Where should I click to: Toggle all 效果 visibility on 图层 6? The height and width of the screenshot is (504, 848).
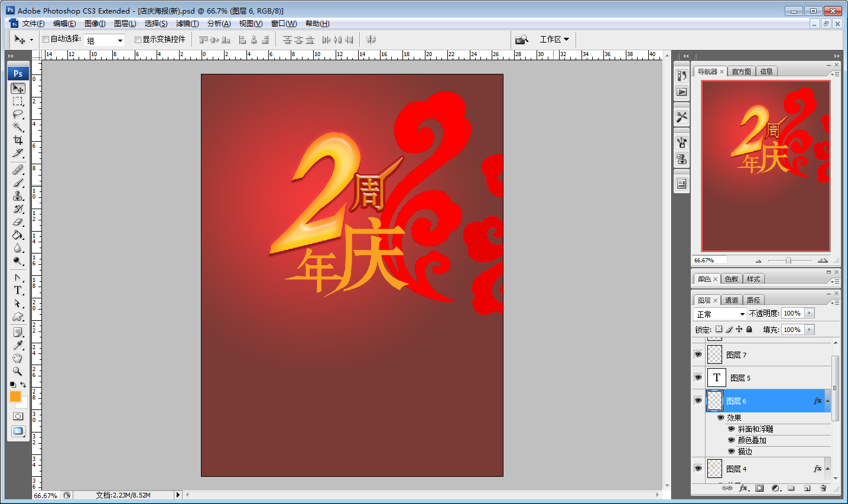(x=720, y=418)
